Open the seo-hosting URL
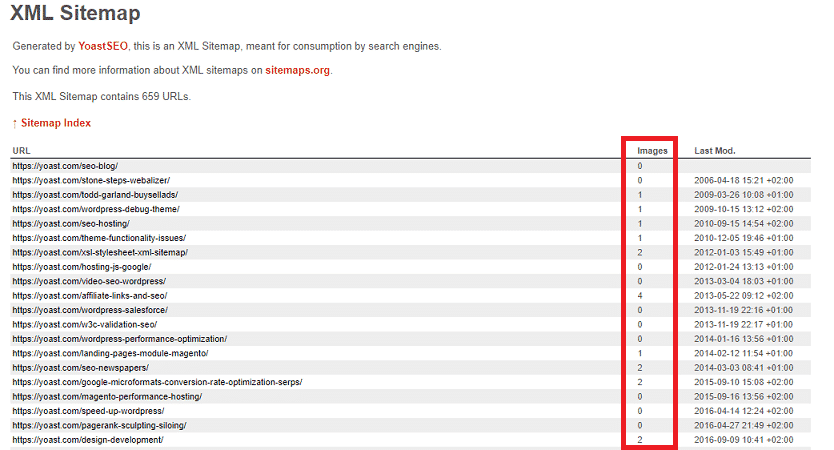The height and width of the screenshot is (450, 834). tap(71, 223)
